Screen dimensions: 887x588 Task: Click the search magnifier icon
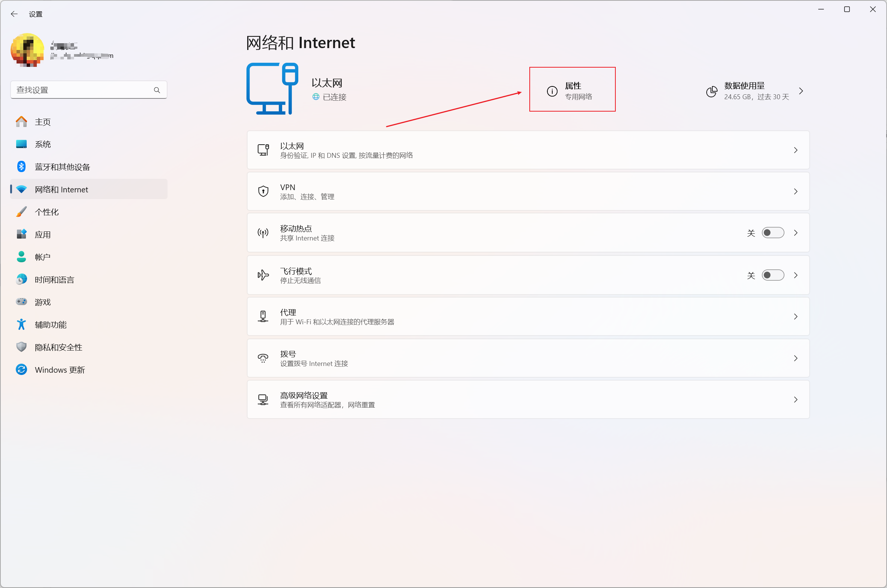(x=157, y=90)
